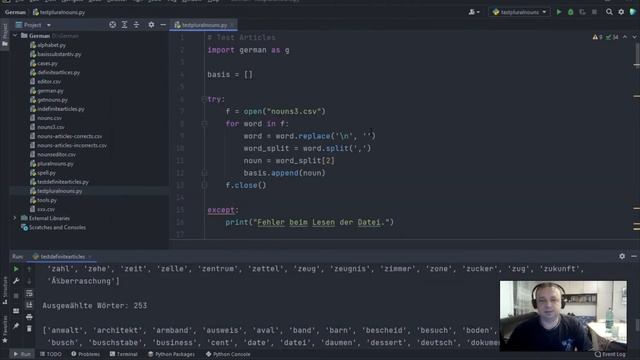
Task: Collapse the German project root folder
Action: click(15, 36)
